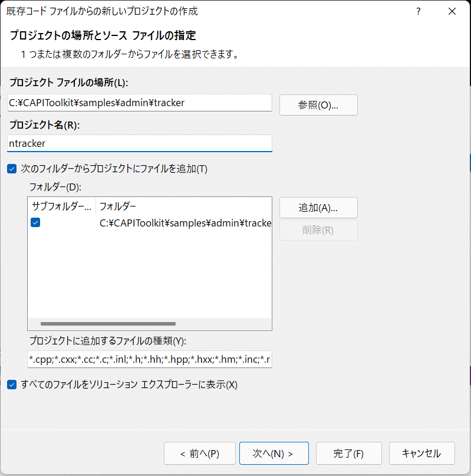This screenshot has width=471, height=476.
Task: Close the project creation dialog
Action: pyautogui.click(x=452, y=12)
